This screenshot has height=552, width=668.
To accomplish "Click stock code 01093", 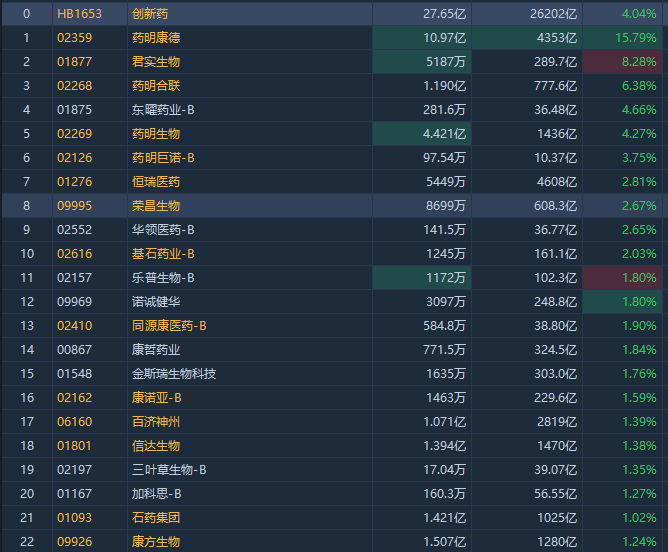I will coord(75,518).
